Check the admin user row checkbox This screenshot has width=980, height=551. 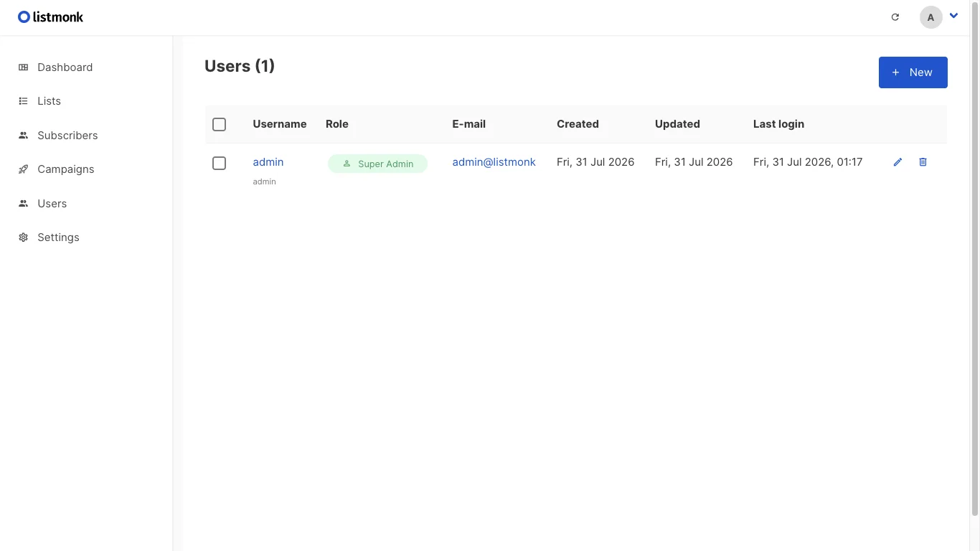coord(220,164)
